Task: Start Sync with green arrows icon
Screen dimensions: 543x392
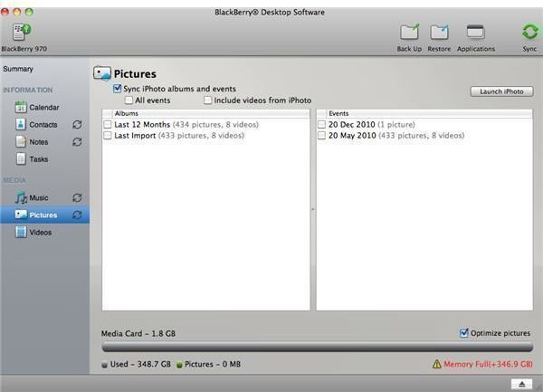Action: click(529, 32)
